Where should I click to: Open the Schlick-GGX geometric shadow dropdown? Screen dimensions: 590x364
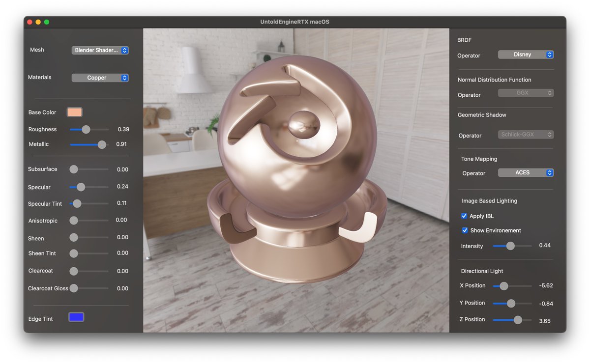pyautogui.click(x=526, y=134)
